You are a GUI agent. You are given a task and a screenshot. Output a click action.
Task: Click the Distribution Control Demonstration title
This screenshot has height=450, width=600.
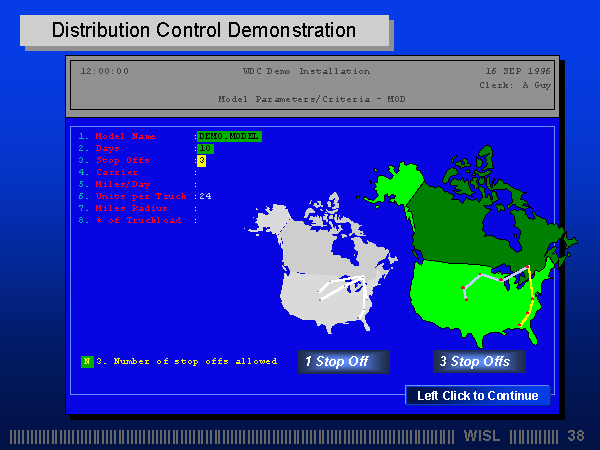204,30
